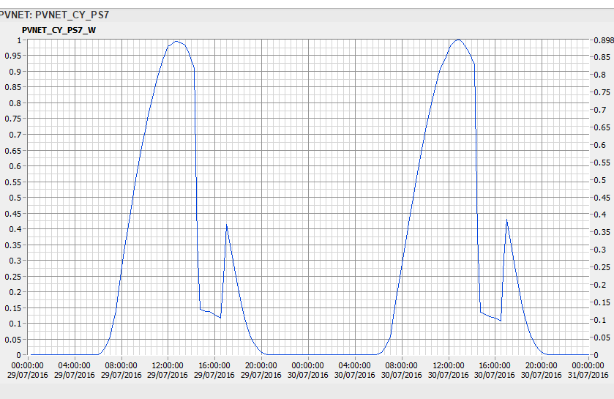Click the curve's midday peak on 30/07/2016

coord(458,39)
